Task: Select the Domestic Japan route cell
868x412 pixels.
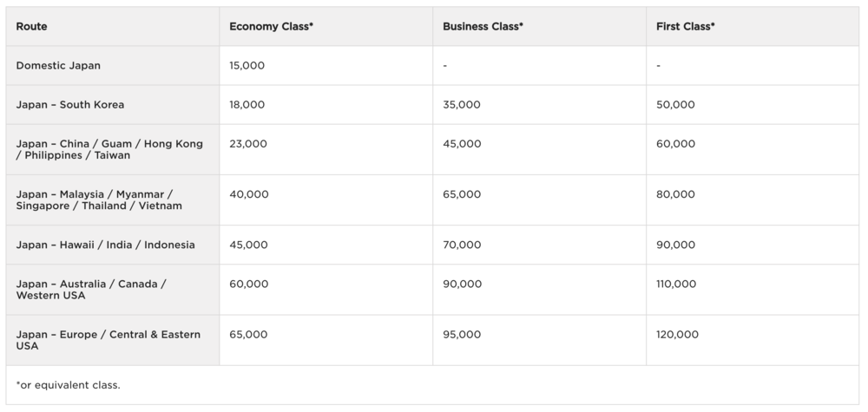Action: click(x=58, y=66)
